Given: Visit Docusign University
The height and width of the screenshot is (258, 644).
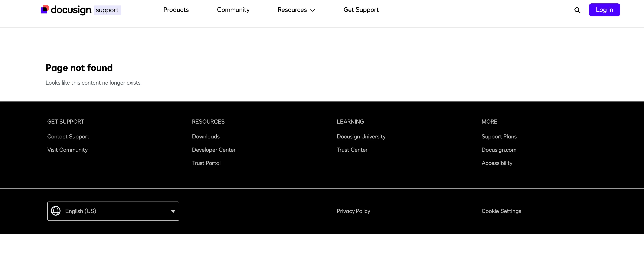Looking at the screenshot, I should point(361,136).
